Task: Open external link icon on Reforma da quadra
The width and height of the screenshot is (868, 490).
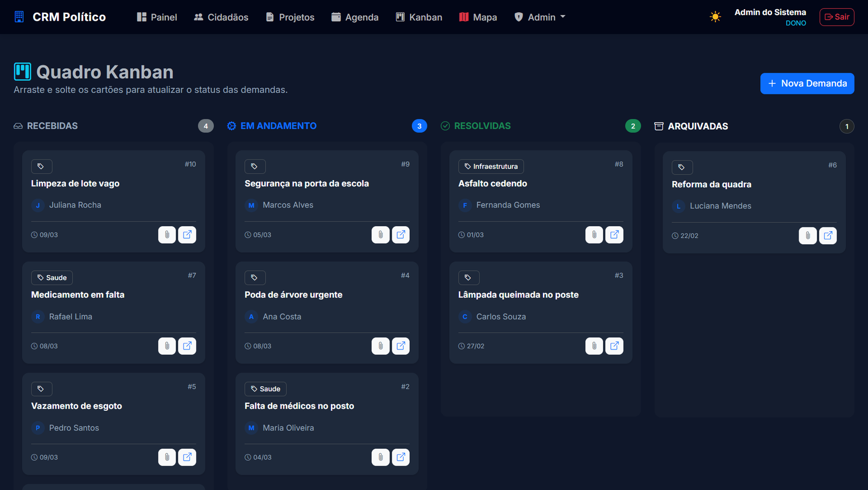Action: (x=828, y=236)
